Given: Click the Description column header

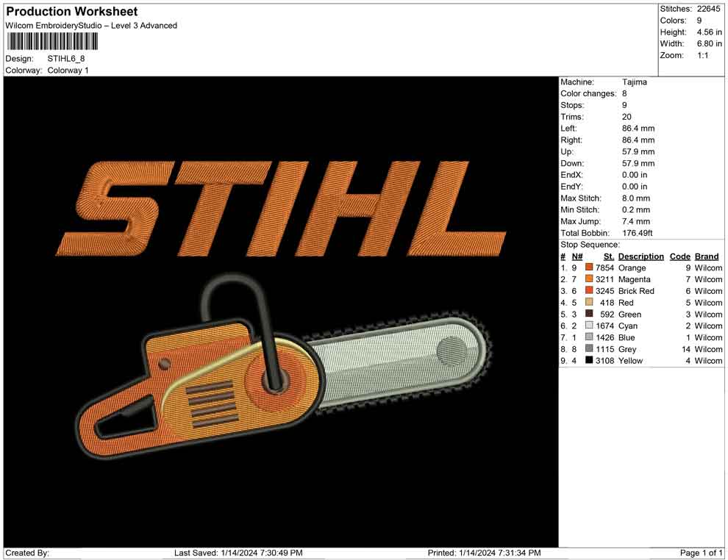Looking at the screenshot, I should [640, 256].
